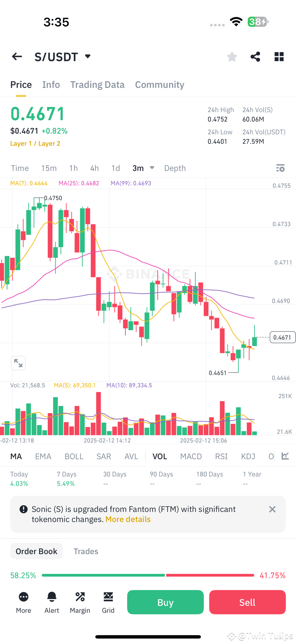296x644 pixels.
Task: Open the More details link
Action: (128, 519)
